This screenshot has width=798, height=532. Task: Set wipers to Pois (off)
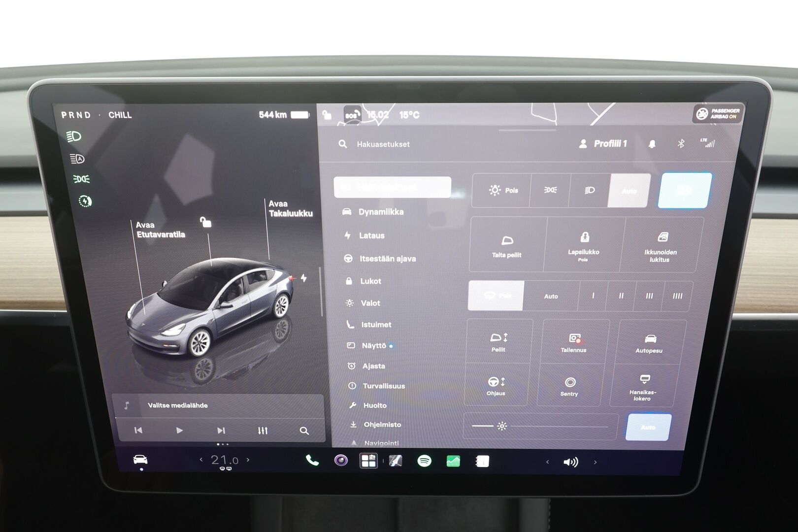[496, 296]
